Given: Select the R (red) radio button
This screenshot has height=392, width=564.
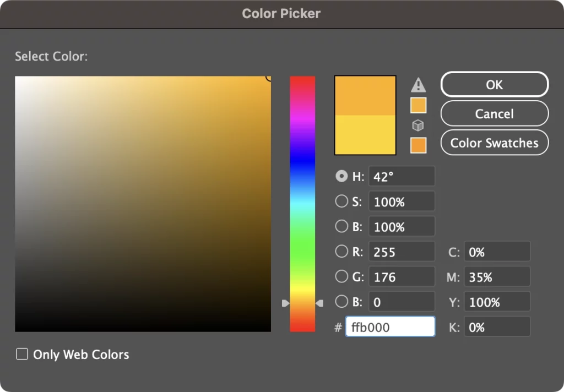Looking at the screenshot, I should pyautogui.click(x=341, y=251).
